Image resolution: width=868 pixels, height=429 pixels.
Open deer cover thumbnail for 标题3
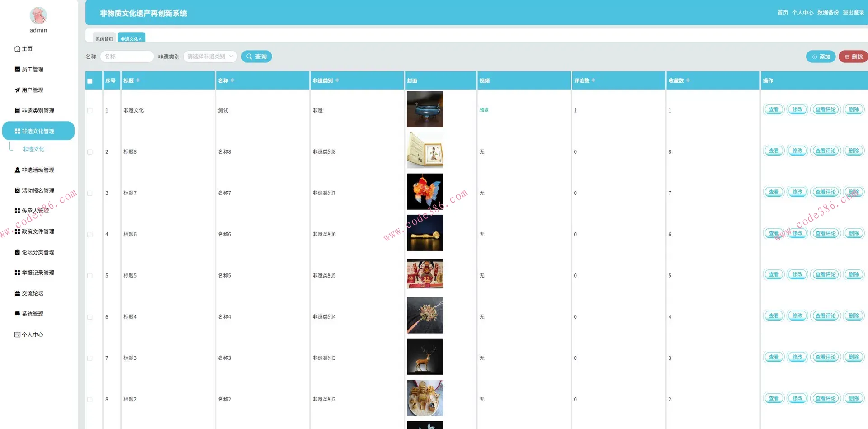point(425,357)
